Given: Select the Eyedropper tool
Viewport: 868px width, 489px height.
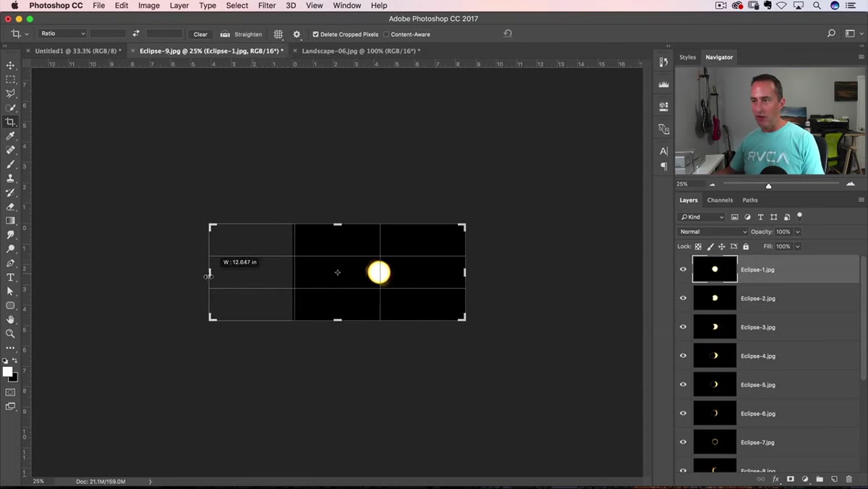Looking at the screenshot, I should click(10, 136).
